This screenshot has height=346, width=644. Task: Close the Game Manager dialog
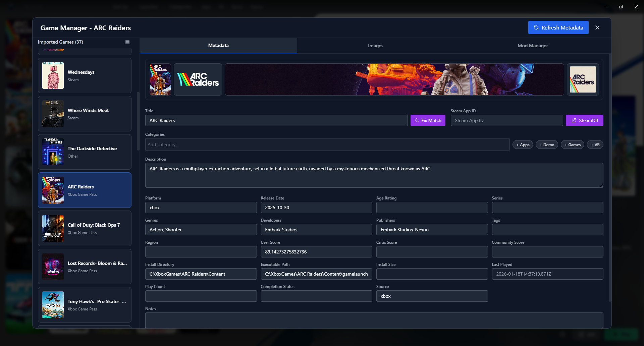click(597, 27)
